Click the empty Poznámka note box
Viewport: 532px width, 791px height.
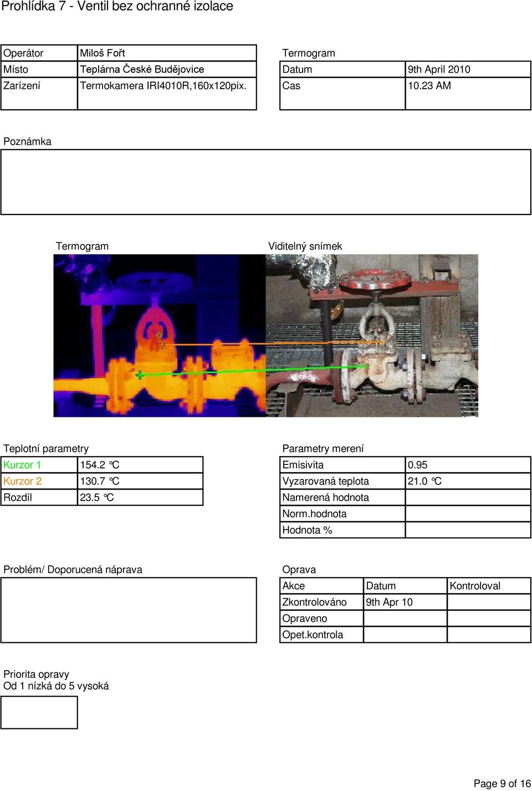pyautogui.click(x=266, y=182)
